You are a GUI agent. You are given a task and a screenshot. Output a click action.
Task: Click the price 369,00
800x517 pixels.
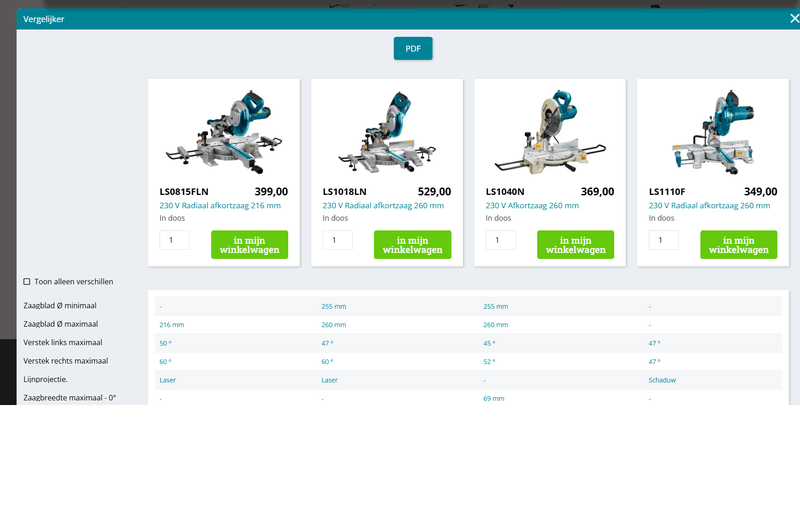[x=597, y=191]
